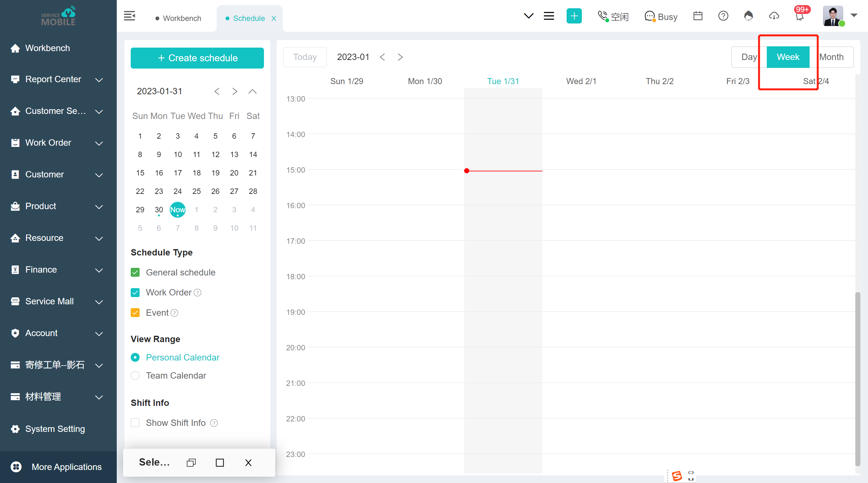Switch to Day view
This screenshot has width=868, height=483.
pos(749,57)
